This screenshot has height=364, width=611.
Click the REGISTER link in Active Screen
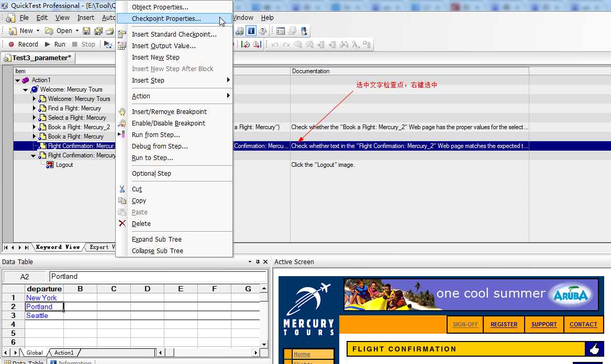pyautogui.click(x=504, y=324)
